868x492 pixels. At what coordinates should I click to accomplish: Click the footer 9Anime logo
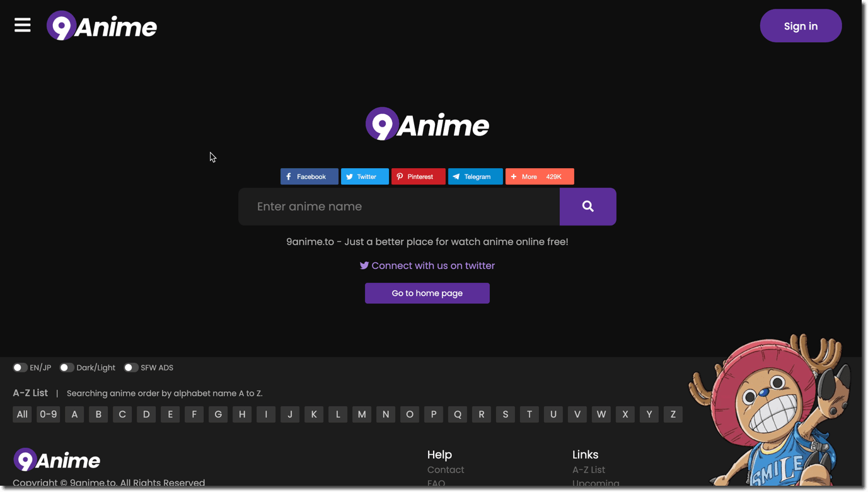(57, 460)
